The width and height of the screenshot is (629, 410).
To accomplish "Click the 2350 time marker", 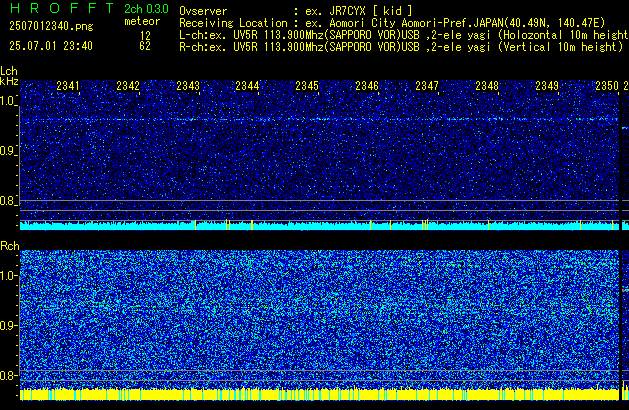I will (607, 86).
